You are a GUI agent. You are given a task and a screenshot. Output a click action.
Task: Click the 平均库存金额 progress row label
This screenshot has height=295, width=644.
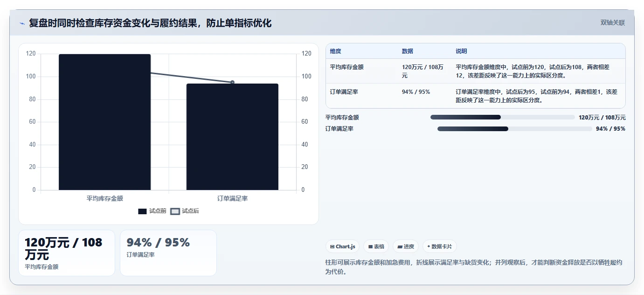coord(342,118)
